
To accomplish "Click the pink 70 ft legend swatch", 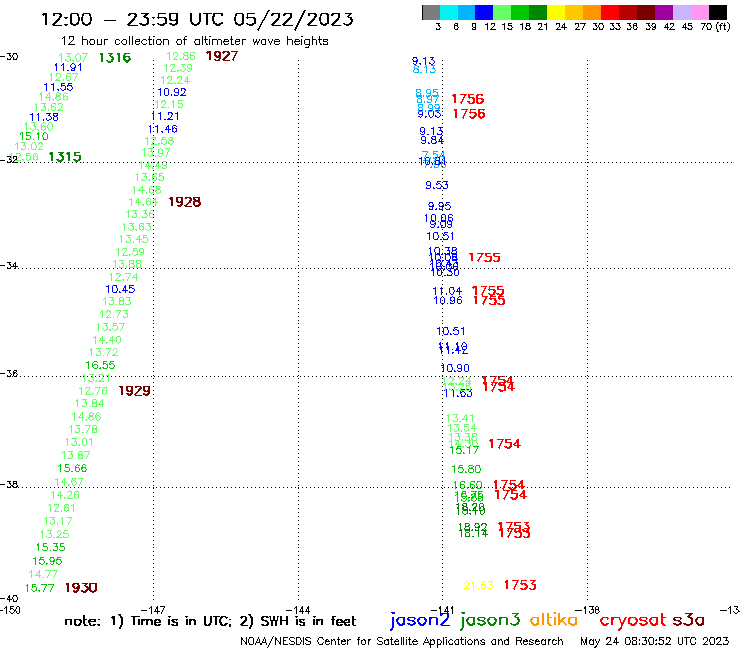I will coord(699,12).
